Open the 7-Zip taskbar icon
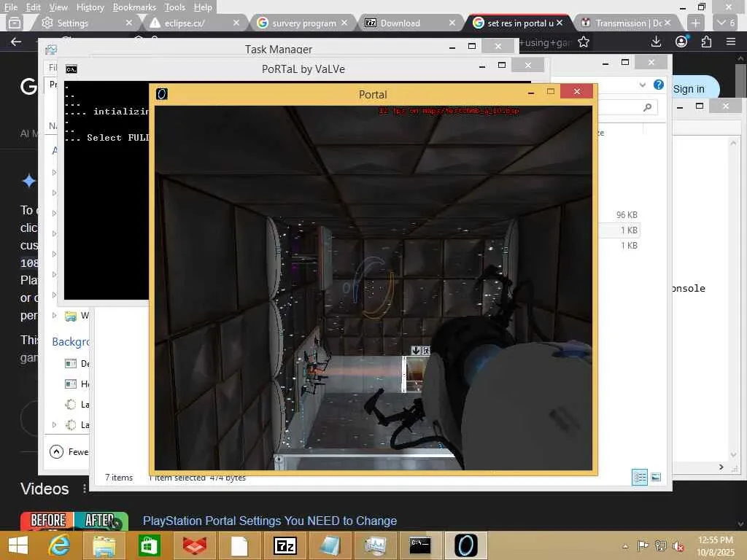 click(285, 545)
